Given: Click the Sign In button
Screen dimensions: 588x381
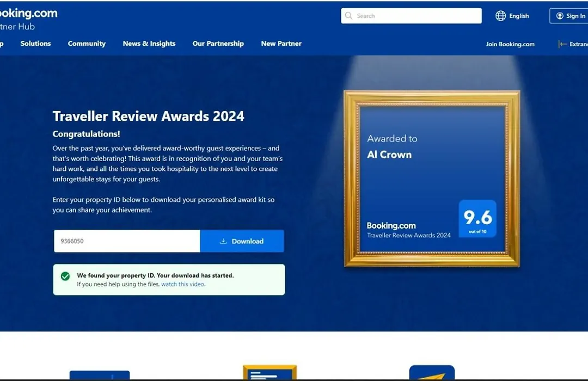Looking at the screenshot, I should [x=568, y=16].
